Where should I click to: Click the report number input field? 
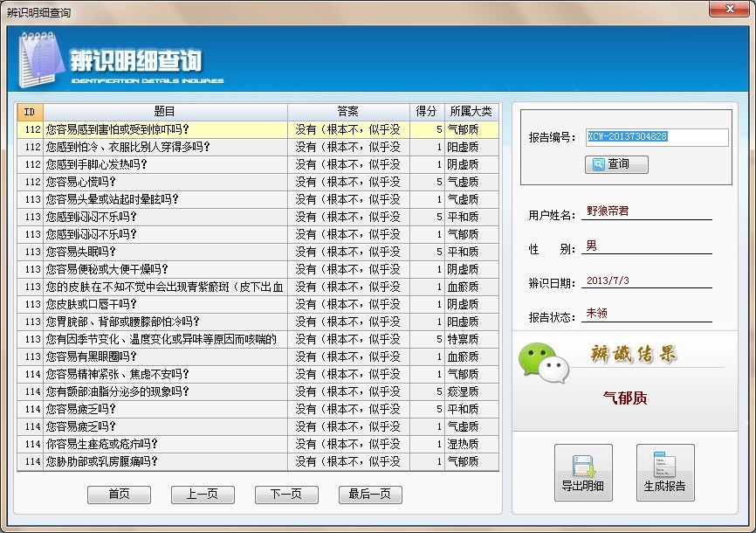click(x=656, y=137)
